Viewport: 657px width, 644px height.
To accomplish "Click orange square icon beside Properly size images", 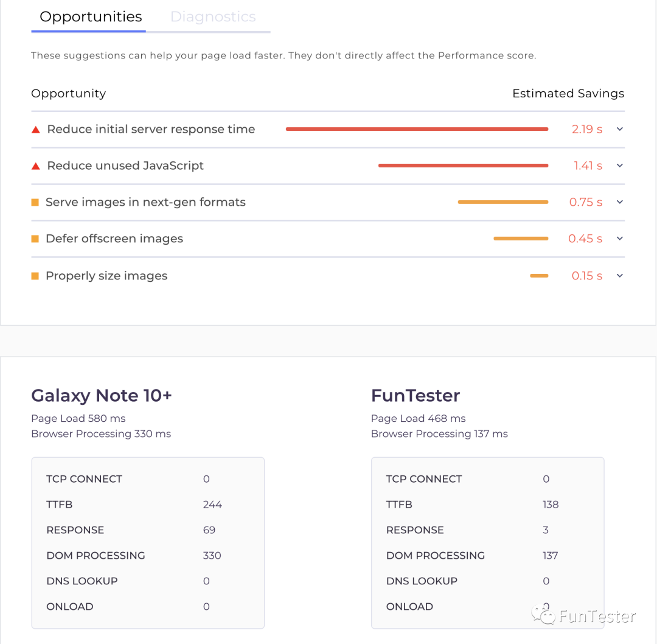I will [x=35, y=276].
